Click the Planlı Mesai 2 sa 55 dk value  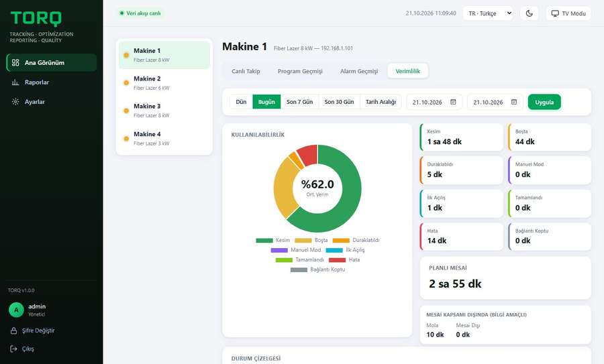click(455, 284)
